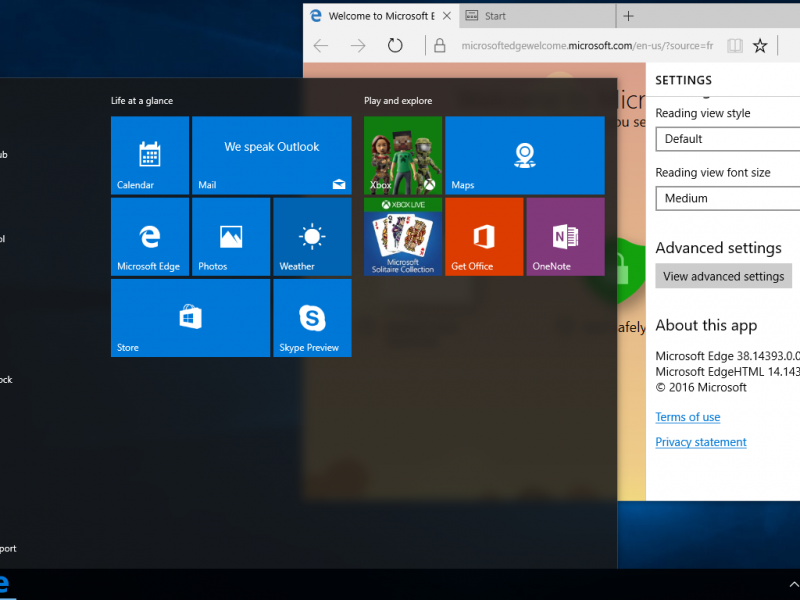The width and height of the screenshot is (800, 600).
Task: Add page to favorites with star icon
Action: coord(760,46)
